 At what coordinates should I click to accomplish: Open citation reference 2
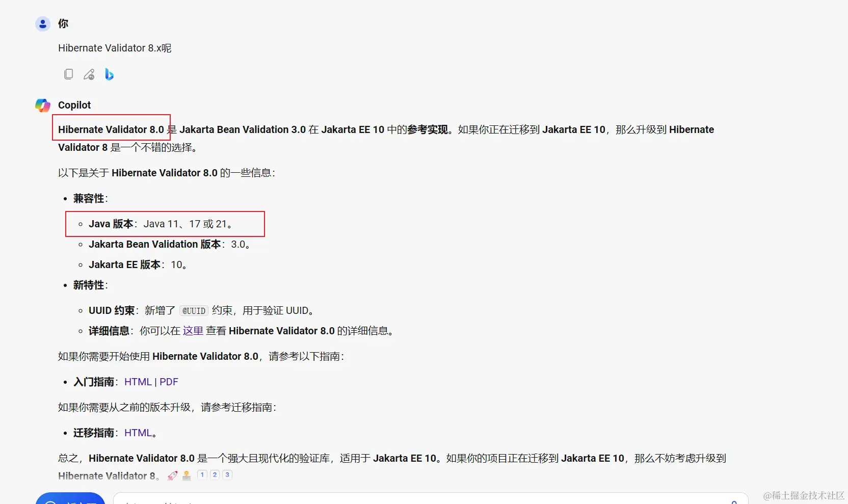(215, 475)
